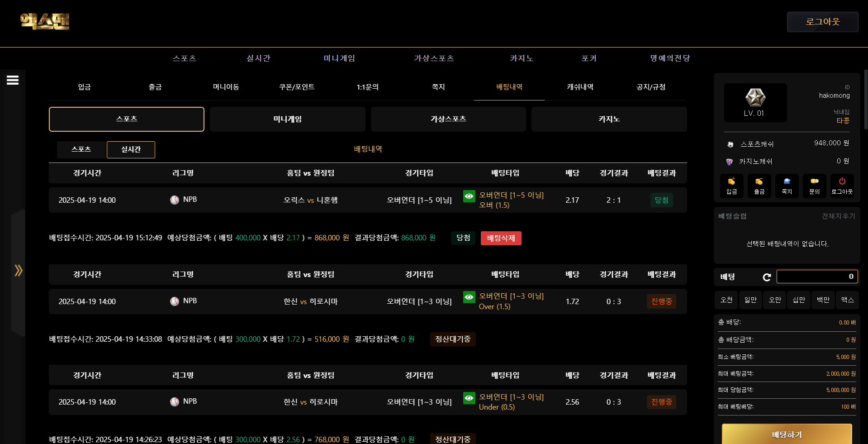Click the 배팅하기 gold button
The image size is (868, 444).
click(x=787, y=434)
